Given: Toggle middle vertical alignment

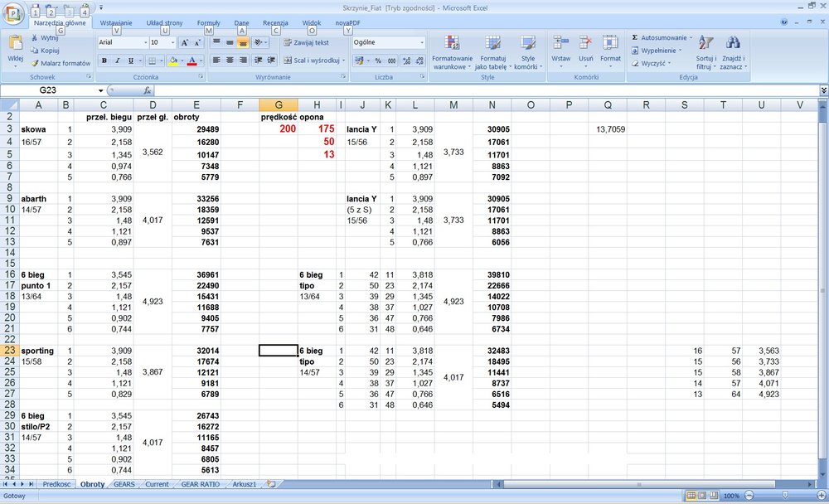Looking at the screenshot, I should [230, 43].
